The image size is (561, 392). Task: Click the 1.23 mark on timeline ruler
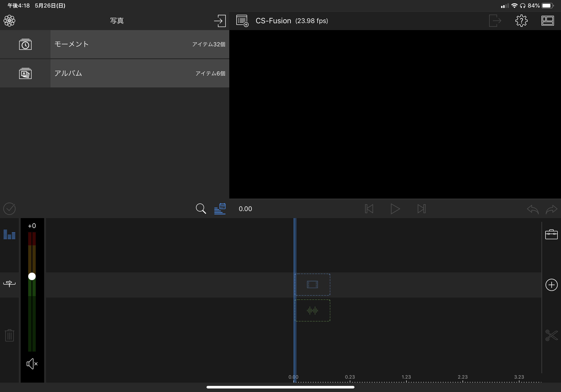[x=406, y=378]
